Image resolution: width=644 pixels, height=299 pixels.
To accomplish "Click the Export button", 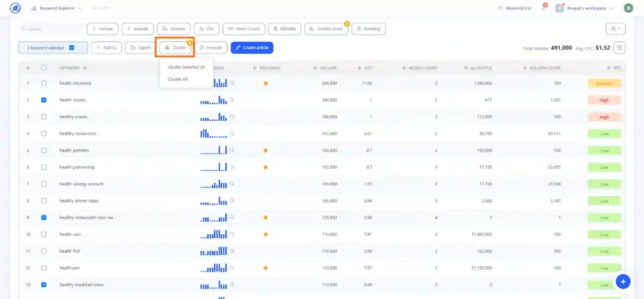I will 140,48.
